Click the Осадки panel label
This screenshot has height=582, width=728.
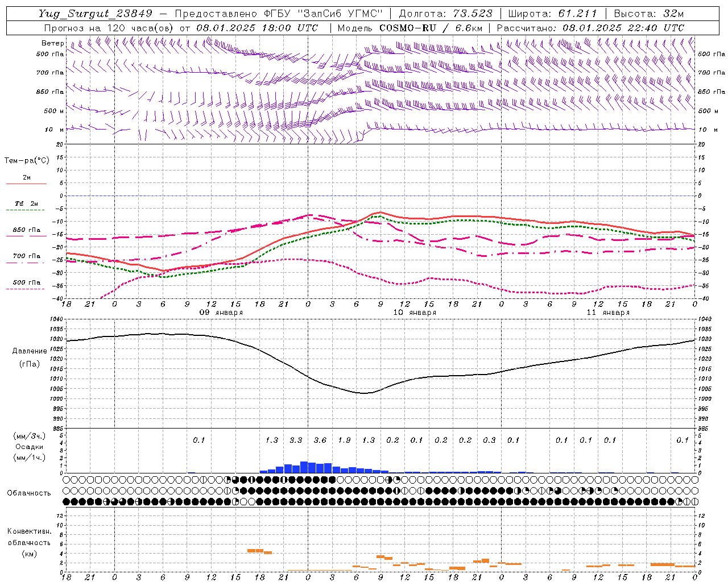coord(29,447)
